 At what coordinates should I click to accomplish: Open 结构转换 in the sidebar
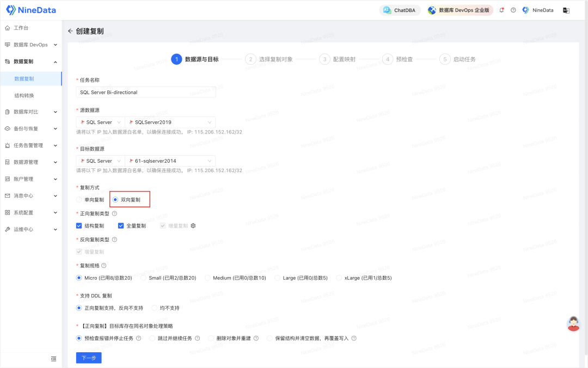[24, 96]
